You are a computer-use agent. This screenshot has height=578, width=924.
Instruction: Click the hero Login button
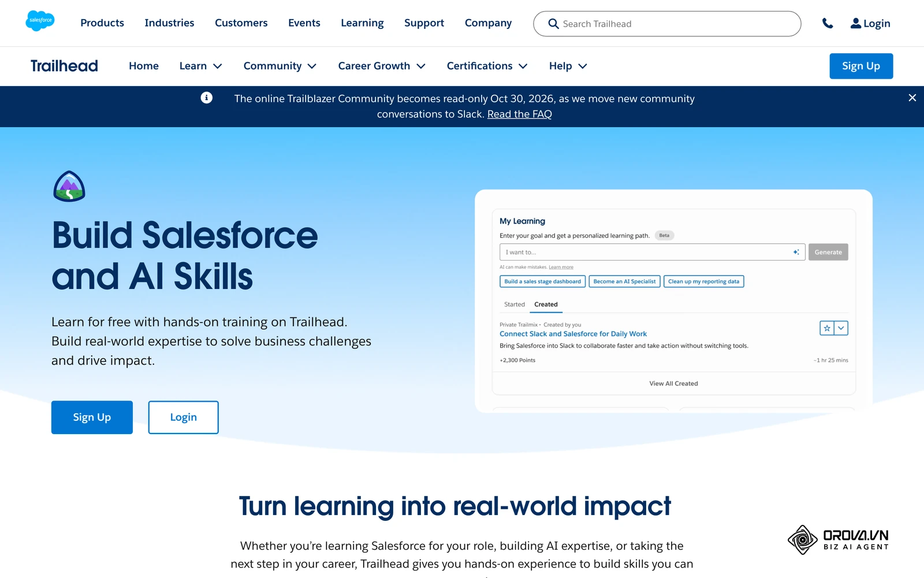183,417
